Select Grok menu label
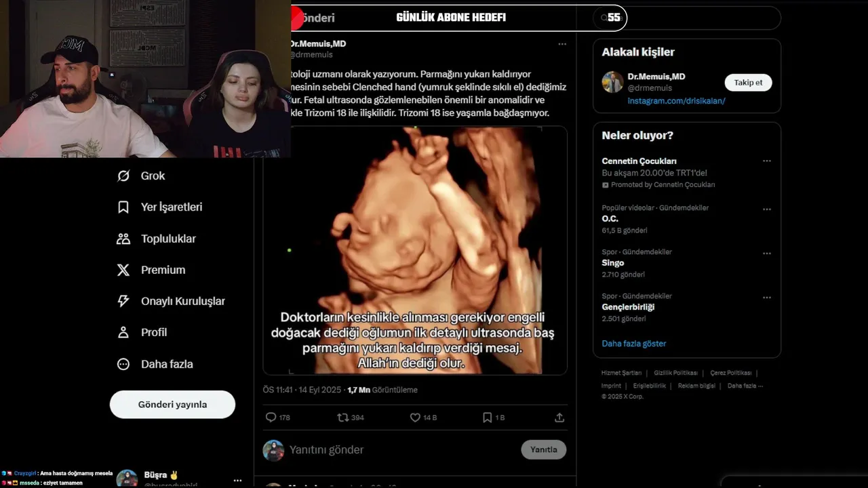 (153, 176)
